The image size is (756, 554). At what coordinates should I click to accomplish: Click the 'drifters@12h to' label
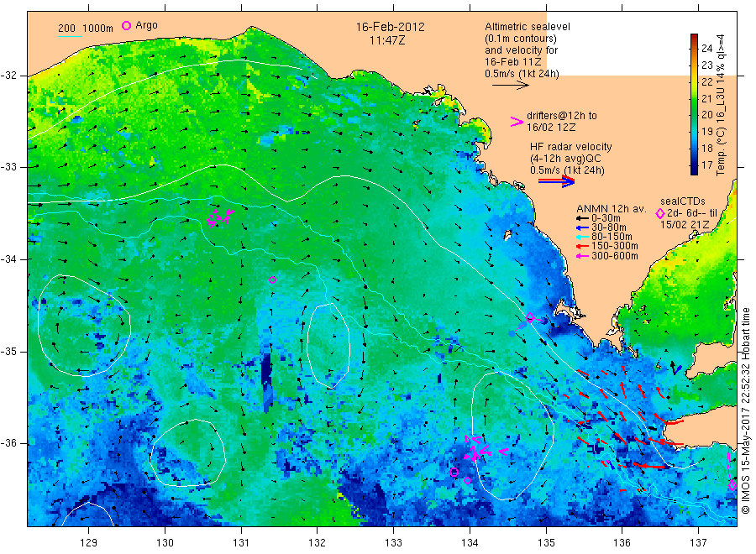pos(562,116)
